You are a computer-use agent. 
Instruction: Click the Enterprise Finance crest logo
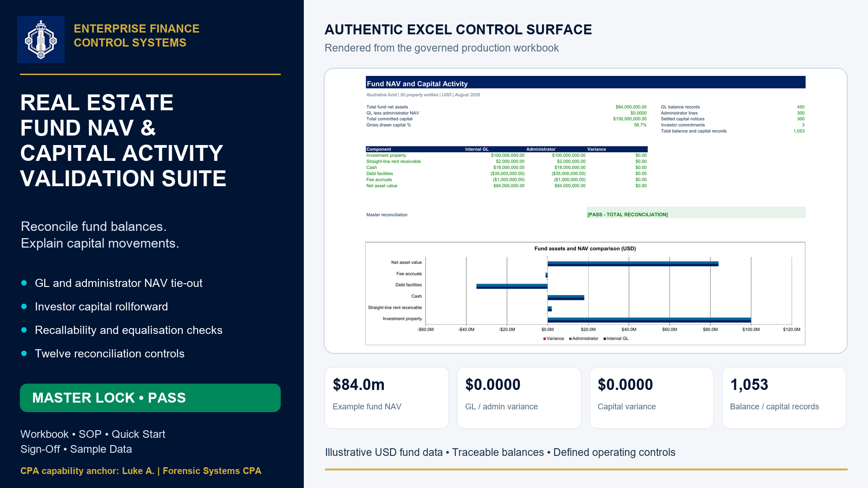(41, 39)
